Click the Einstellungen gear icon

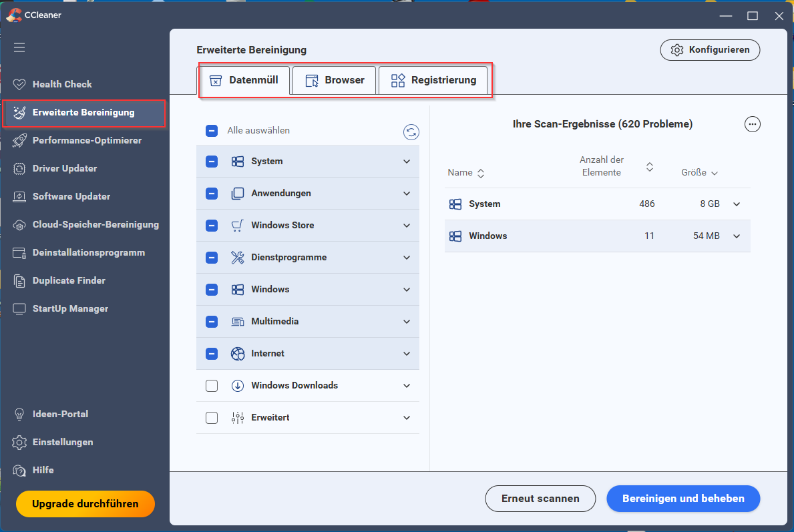[19, 443]
